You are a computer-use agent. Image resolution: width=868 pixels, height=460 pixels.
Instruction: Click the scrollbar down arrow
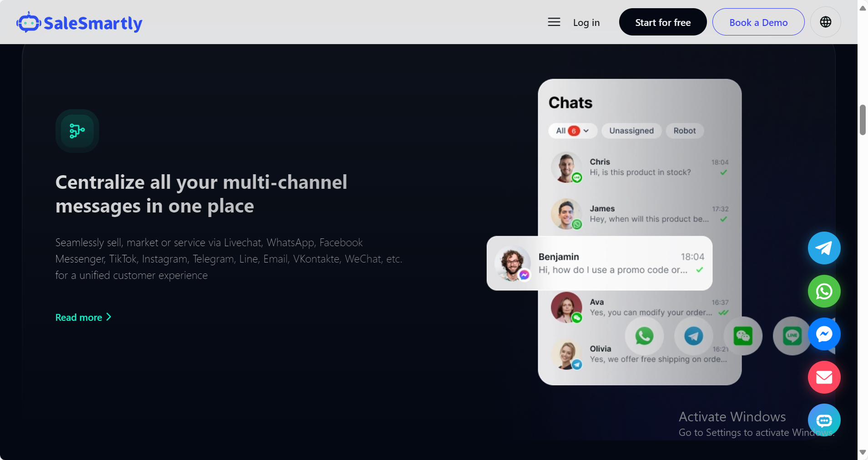pos(863,453)
